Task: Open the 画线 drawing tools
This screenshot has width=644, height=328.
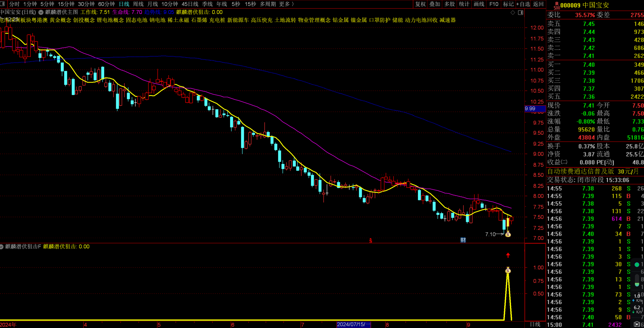Action: [479, 4]
